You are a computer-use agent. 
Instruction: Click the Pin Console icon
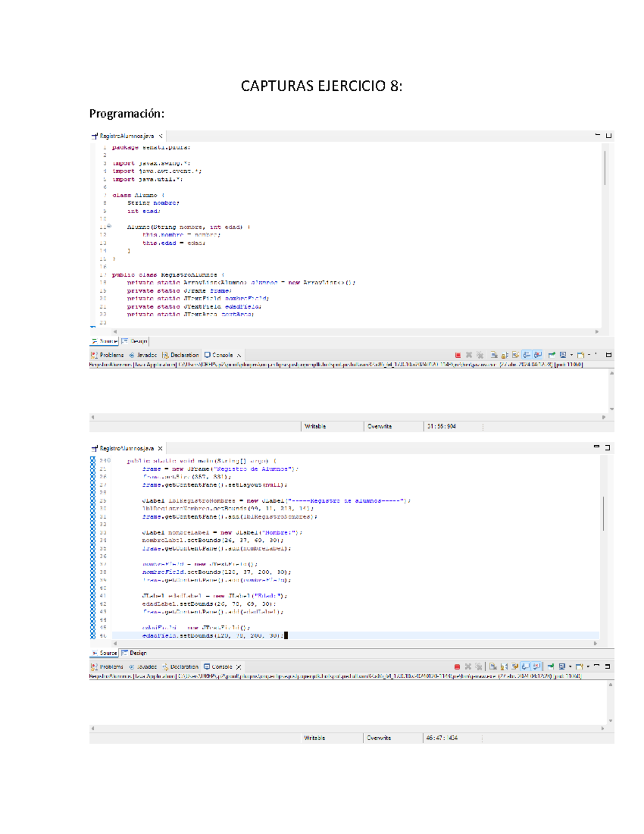[x=552, y=354]
